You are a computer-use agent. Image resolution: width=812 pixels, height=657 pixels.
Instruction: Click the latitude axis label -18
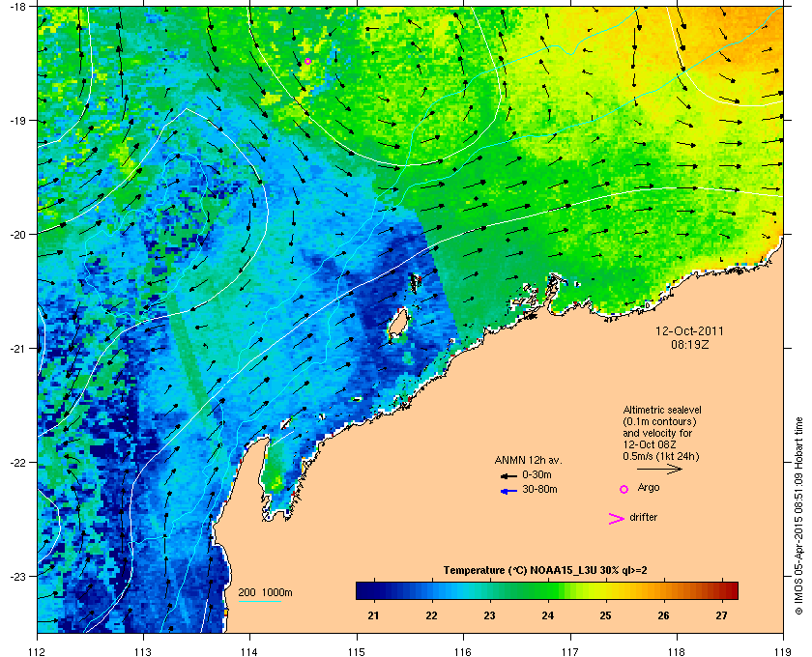(18, 7)
